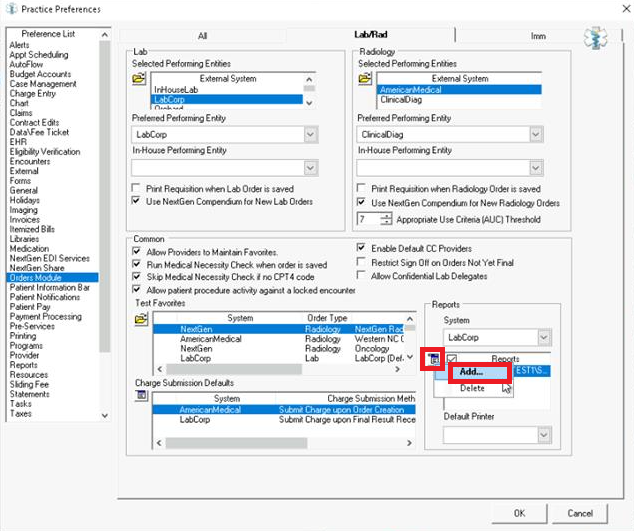This screenshot has width=634, height=531.
Task: Click the AUC Threshold spinner arrows
Action: (x=386, y=219)
